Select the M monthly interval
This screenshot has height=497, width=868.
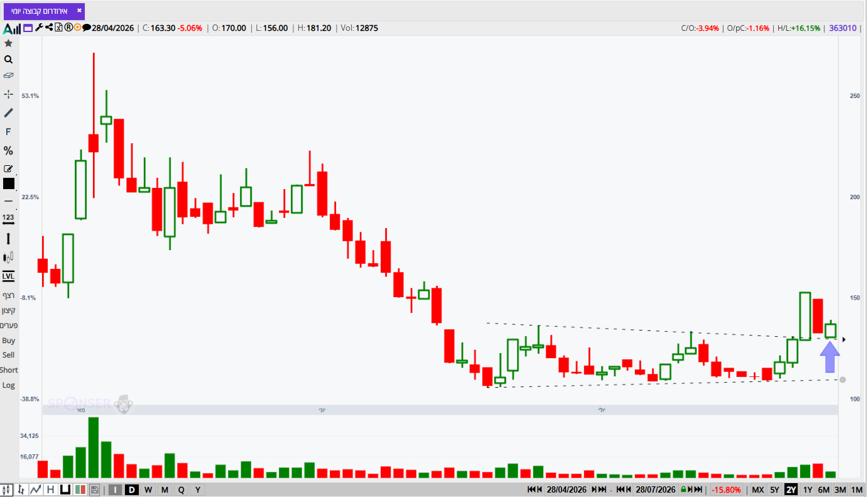coord(165,489)
